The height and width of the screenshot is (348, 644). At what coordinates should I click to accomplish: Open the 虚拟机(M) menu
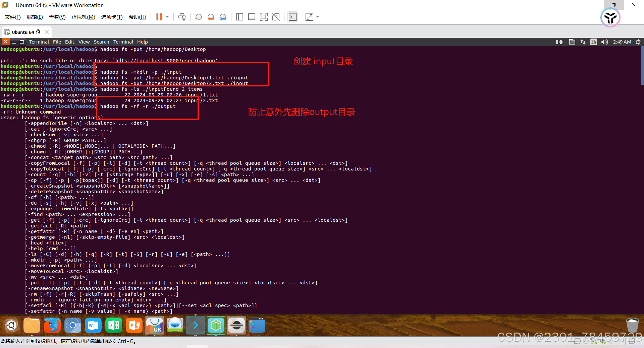click(x=83, y=17)
